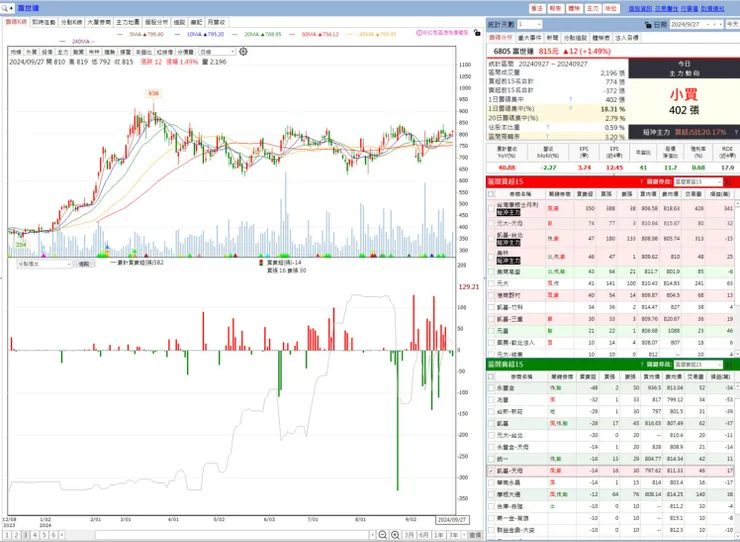Screen dimensions: 740x542
Task: Click the 看法 button in title bar
Action: pyautogui.click(x=537, y=8)
